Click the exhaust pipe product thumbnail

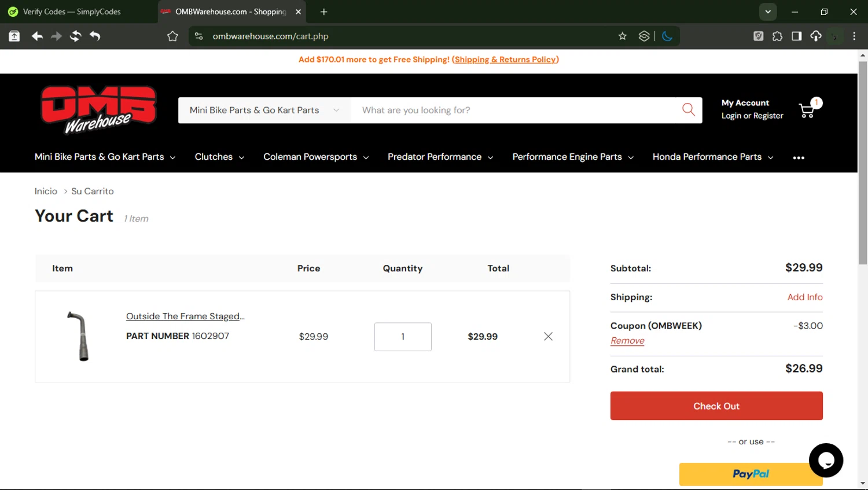pyautogui.click(x=79, y=336)
